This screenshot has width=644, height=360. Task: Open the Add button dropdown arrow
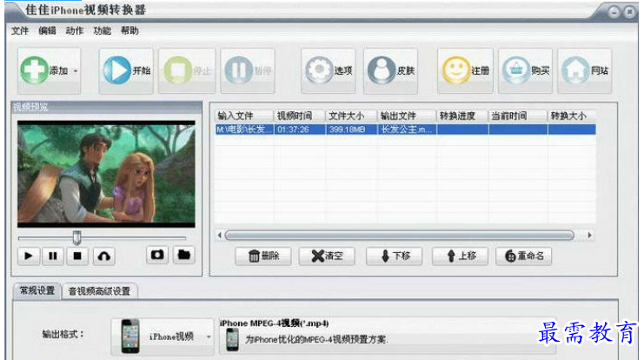[x=75, y=71]
